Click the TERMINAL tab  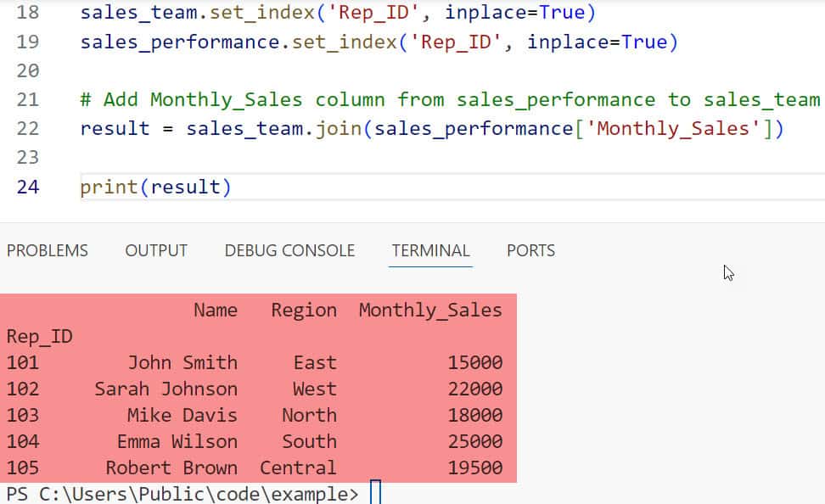click(430, 250)
